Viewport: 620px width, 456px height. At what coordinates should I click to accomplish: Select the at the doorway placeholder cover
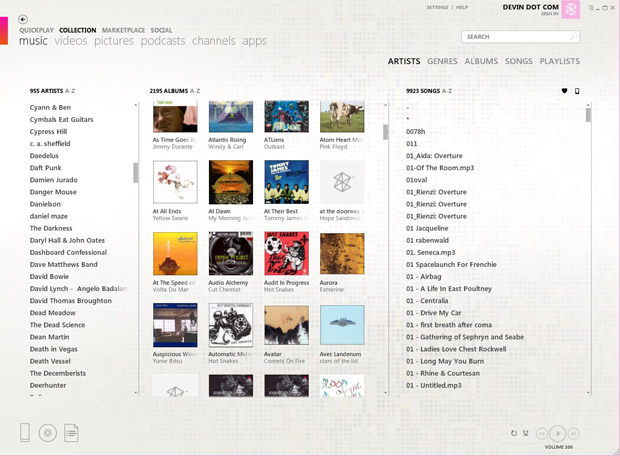point(342,182)
